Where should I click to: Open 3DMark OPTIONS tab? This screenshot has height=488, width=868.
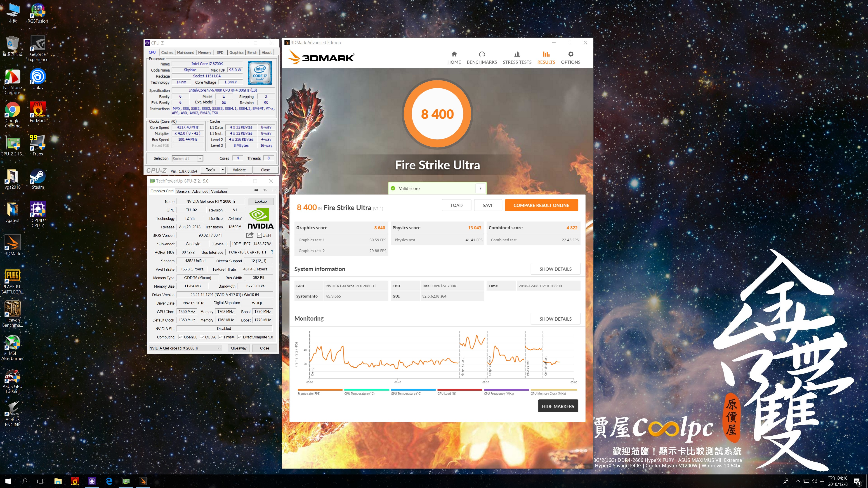(571, 58)
